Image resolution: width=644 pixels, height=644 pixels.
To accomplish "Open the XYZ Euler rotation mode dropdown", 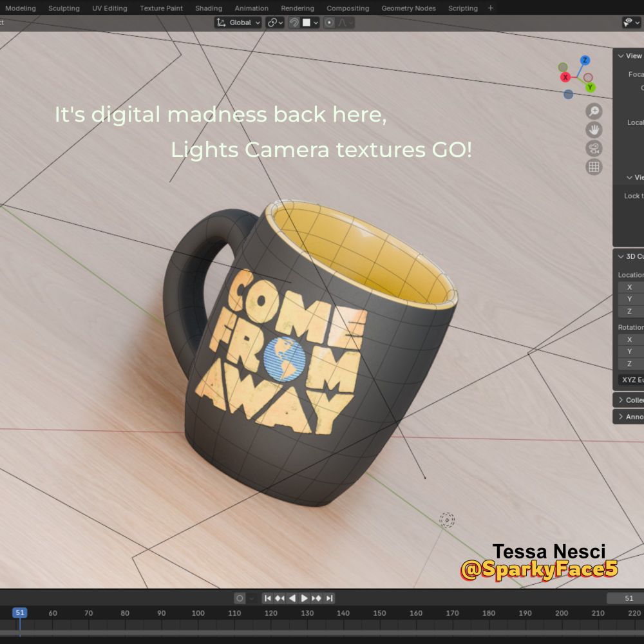I will (631, 380).
